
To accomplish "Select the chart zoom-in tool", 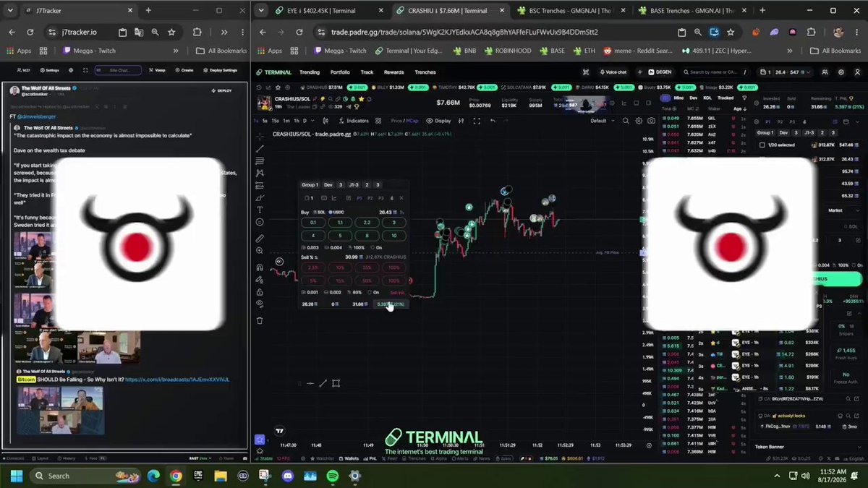I will (x=260, y=251).
